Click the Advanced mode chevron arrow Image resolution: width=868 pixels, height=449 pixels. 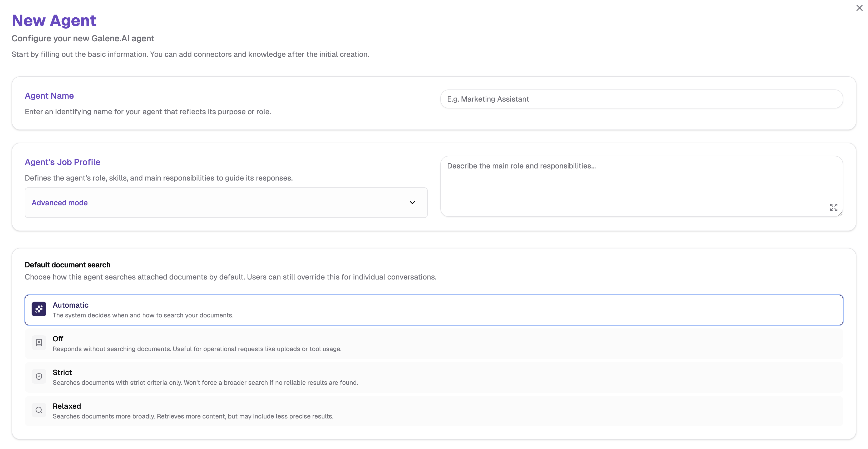coord(412,203)
